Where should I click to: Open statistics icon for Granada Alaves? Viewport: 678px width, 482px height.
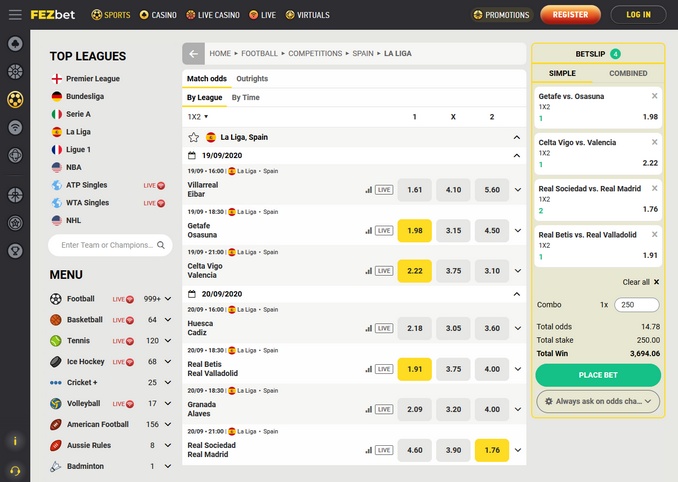coord(368,409)
